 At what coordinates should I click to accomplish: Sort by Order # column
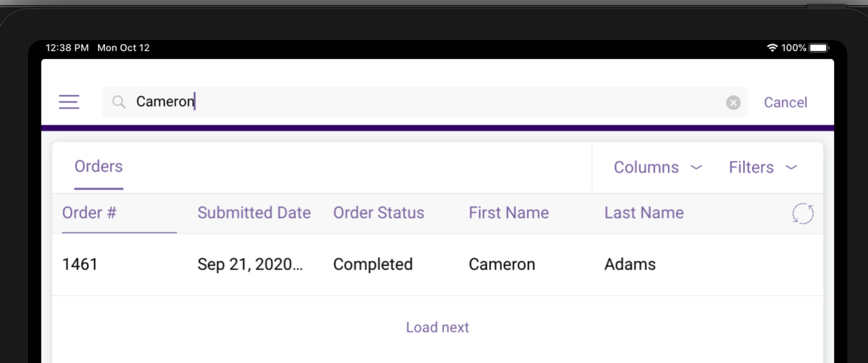(x=89, y=213)
